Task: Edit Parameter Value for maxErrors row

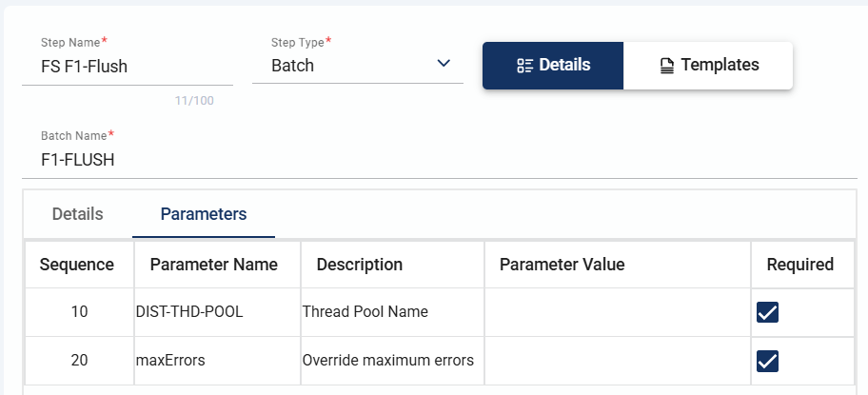Action: (x=617, y=361)
